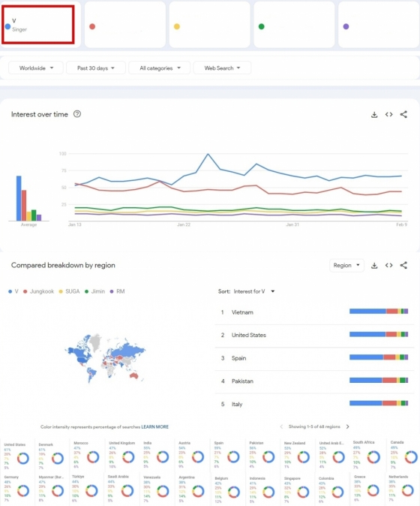Screen dimensions: 420x506
Task: Click the world map of search interest
Action: click(105, 358)
